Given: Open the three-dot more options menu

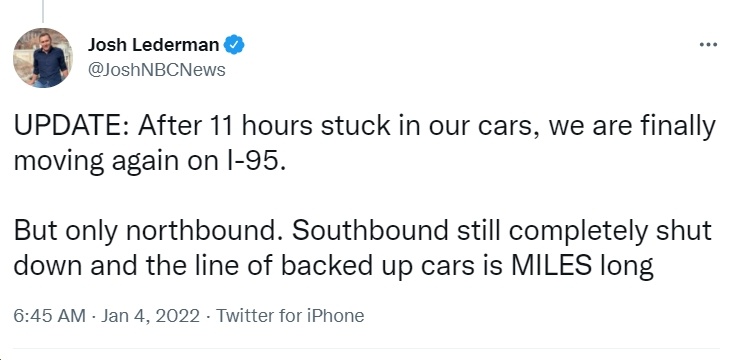Looking at the screenshot, I should [709, 45].
